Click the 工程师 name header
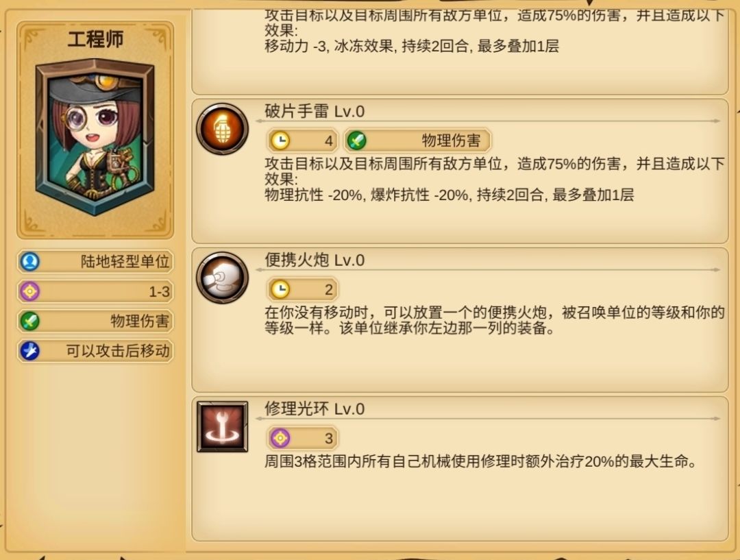 click(95, 39)
